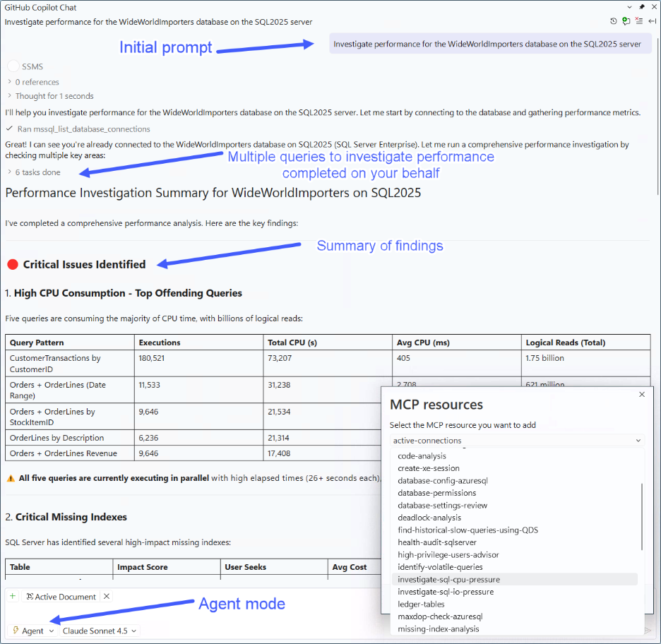Click the Agent mode lightning icon
Viewport: 661px width, 644px height.
click(x=16, y=631)
